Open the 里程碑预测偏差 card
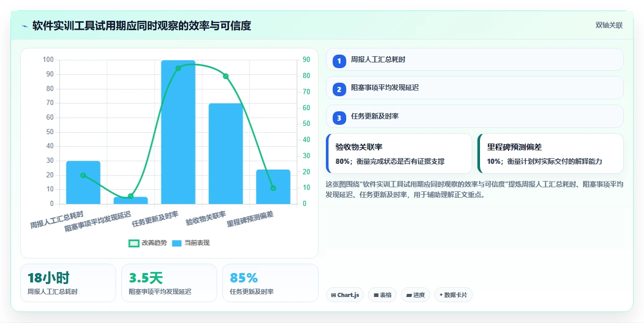This screenshot has width=644, height=323. [550, 153]
